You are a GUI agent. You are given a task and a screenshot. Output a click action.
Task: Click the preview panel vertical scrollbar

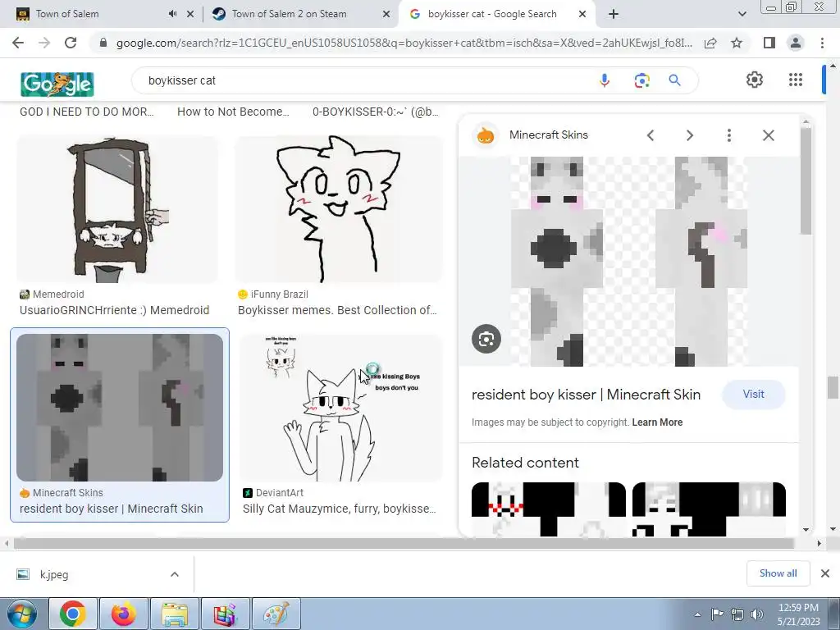[806, 181]
